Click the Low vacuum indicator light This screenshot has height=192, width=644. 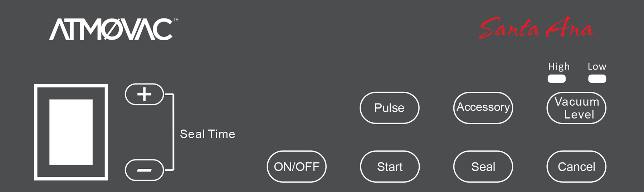(x=597, y=79)
